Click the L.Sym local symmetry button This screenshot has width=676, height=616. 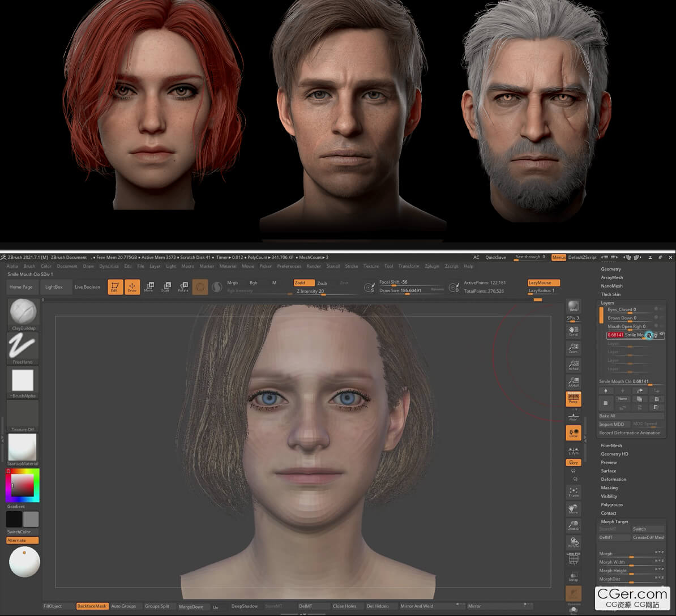pyautogui.click(x=574, y=451)
